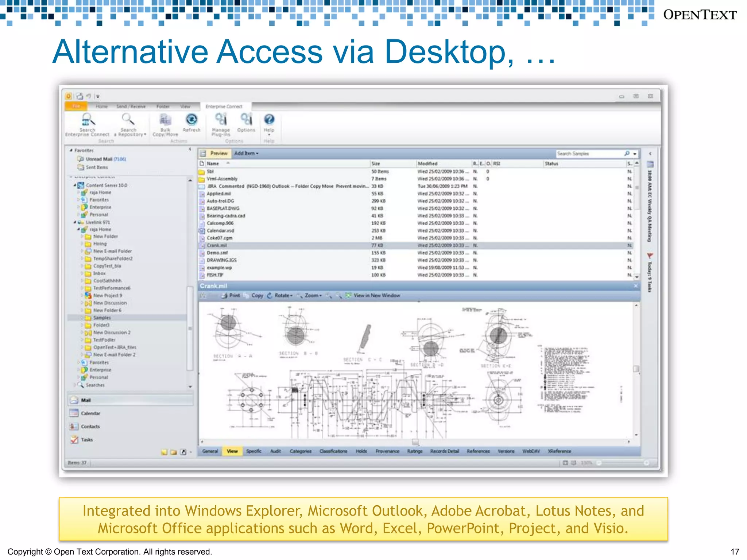The image size is (747, 560).
Task: Select the Vrml-Assembly folder row
Action: pyautogui.click(x=415, y=179)
